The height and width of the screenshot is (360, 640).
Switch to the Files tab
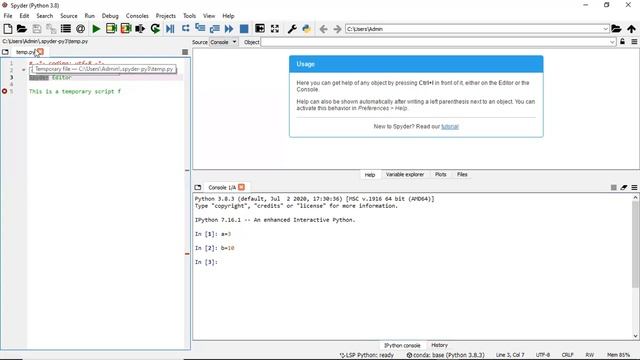click(x=462, y=174)
